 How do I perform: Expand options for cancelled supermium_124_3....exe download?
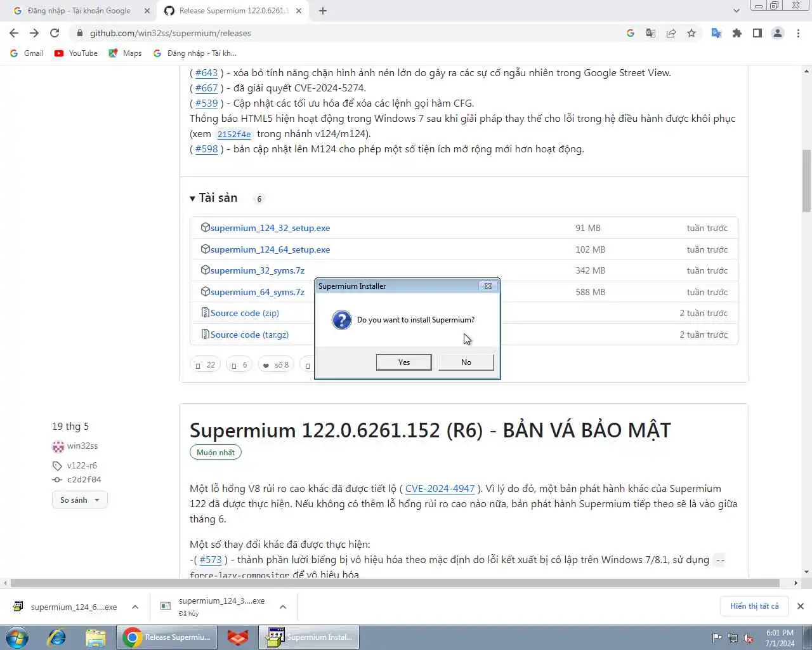tap(283, 607)
